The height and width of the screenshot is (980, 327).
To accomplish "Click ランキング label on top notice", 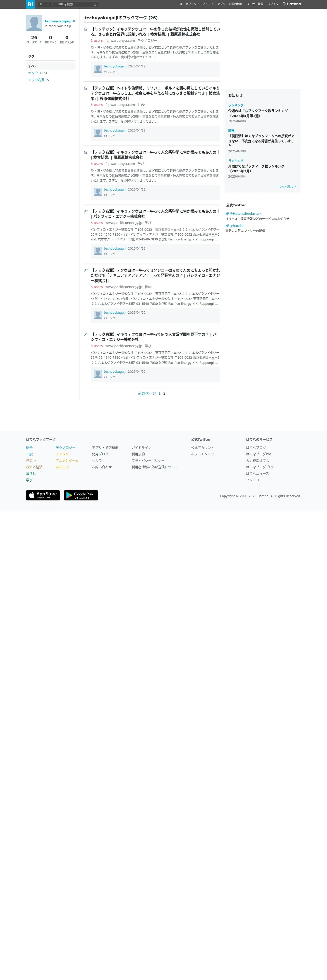I will coord(236,105).
